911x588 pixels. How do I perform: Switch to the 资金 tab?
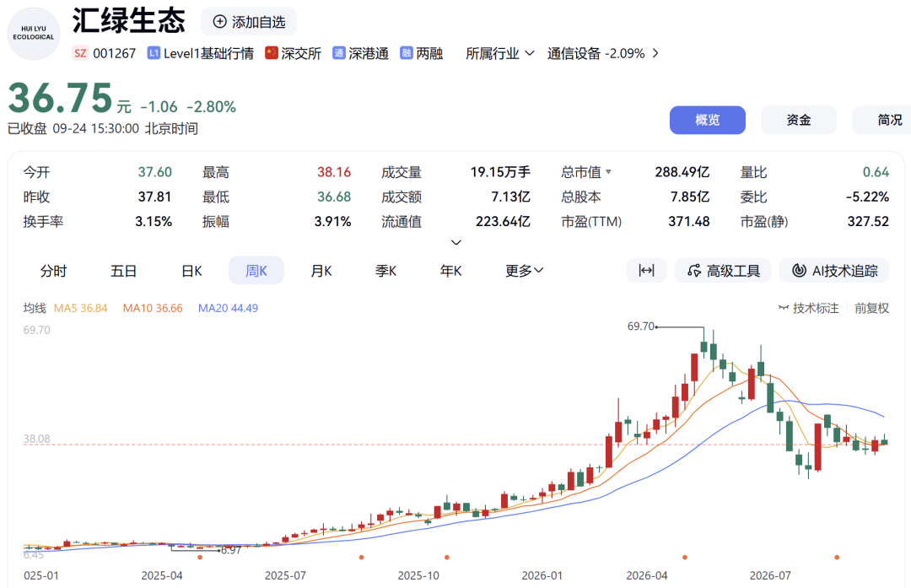tap(799, 121)
